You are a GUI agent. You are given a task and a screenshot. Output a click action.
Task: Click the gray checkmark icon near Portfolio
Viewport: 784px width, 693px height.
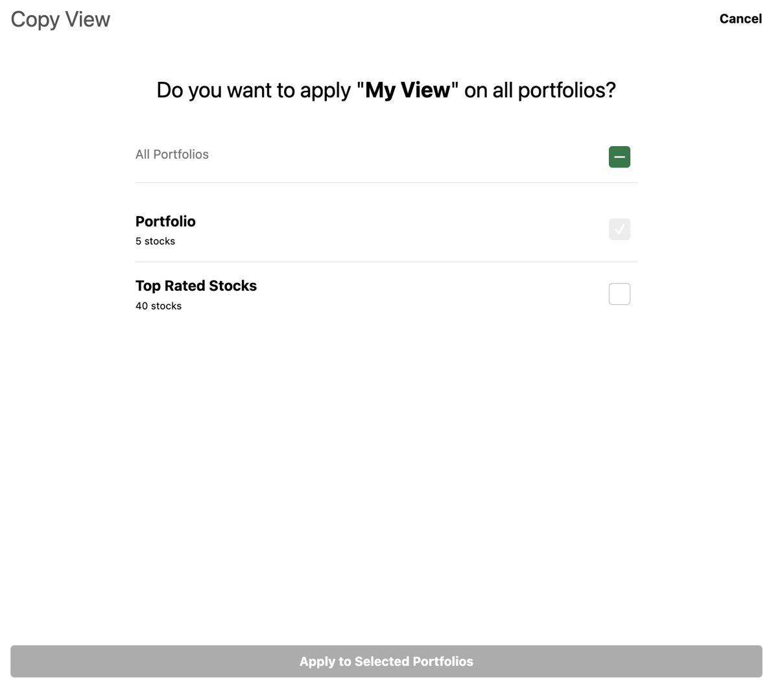pos(619,229)
